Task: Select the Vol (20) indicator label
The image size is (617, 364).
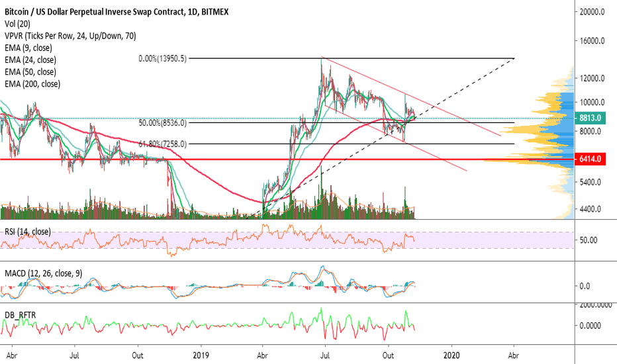Action: click(x=17, y=24)
